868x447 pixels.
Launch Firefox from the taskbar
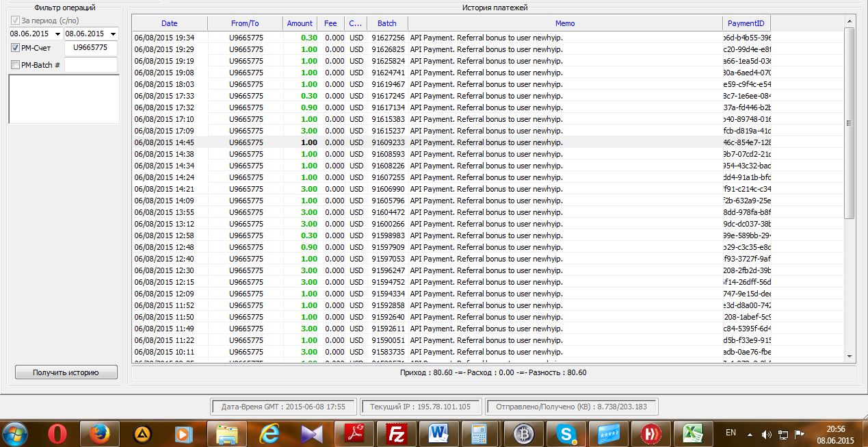click(x=100, y=434)
